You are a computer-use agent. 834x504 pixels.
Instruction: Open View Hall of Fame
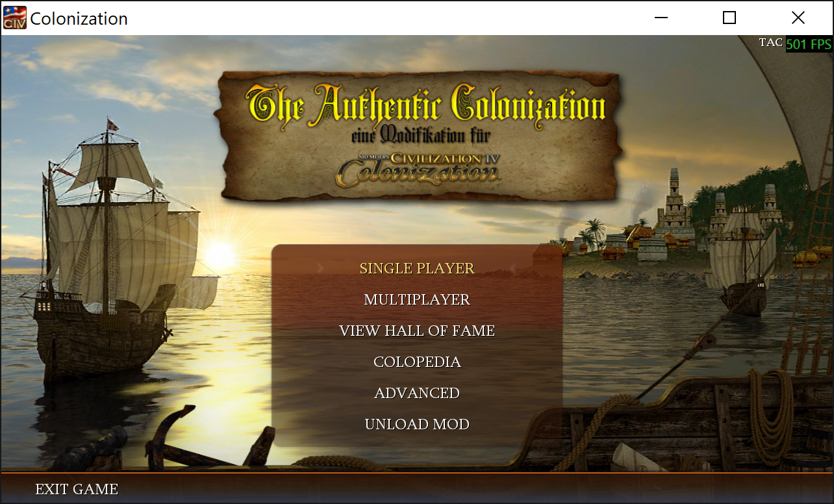pyautogui.click(x=417, y=331)
